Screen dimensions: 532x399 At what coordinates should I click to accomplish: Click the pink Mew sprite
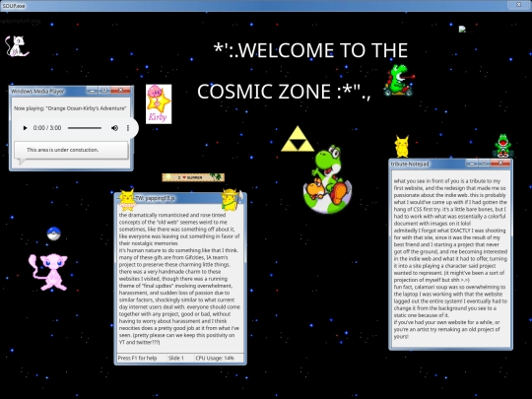[x=49, y=272]
